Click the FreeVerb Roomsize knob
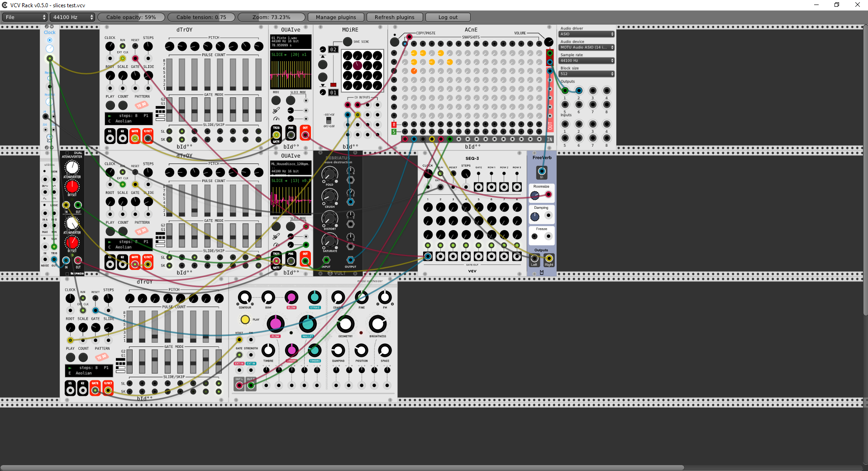The image size is (868, 471). pyautogui.click(x=534, y=195)
